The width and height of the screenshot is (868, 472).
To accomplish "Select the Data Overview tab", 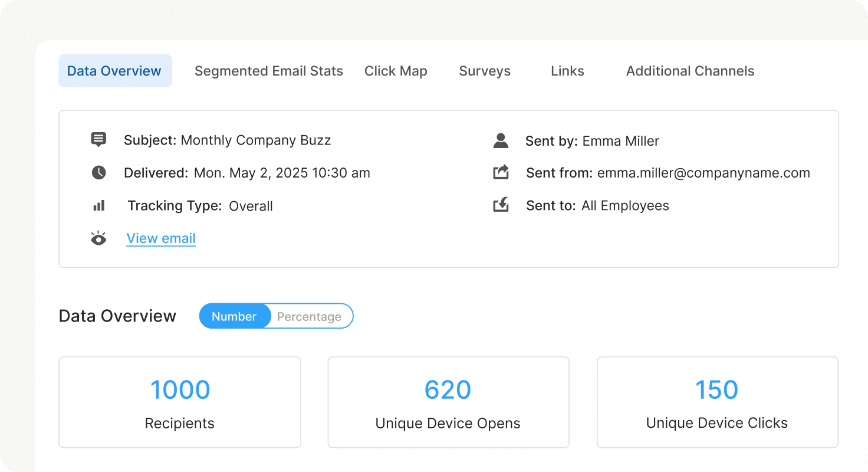I will 115,71.
